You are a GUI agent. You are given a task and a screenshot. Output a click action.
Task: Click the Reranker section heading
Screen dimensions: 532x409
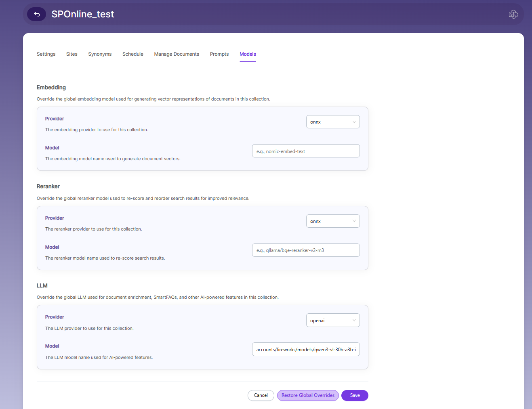[x=48, y=187]
